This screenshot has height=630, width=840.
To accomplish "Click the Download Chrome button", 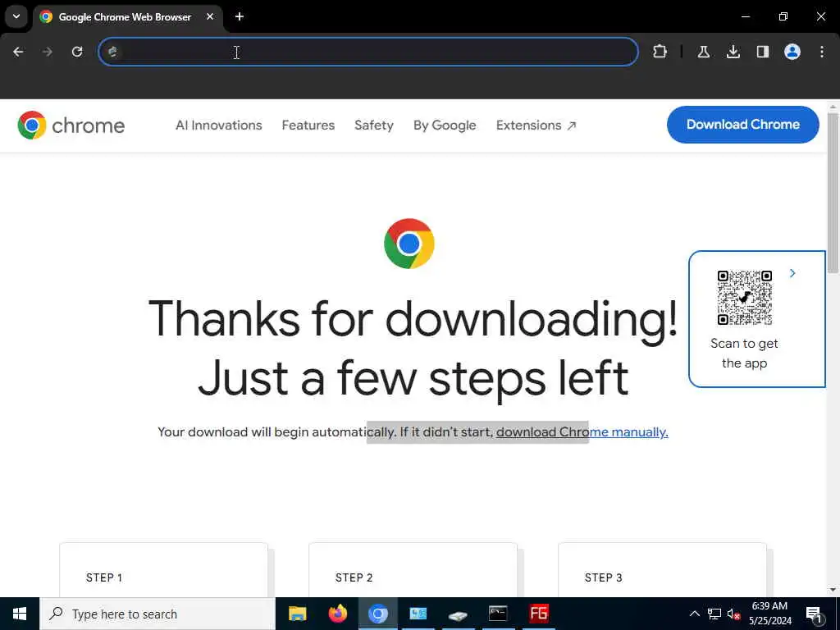I will coord(743,125).
